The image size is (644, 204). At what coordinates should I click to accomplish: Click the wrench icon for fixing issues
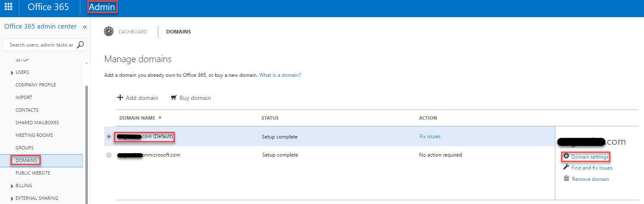tap(566, 167)
